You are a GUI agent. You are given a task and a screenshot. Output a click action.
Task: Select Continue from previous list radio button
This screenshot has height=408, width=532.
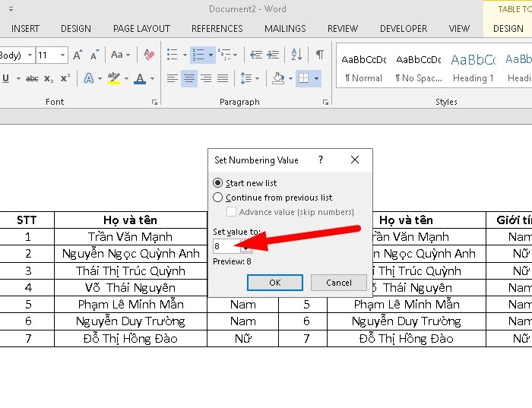click(218, 198)
